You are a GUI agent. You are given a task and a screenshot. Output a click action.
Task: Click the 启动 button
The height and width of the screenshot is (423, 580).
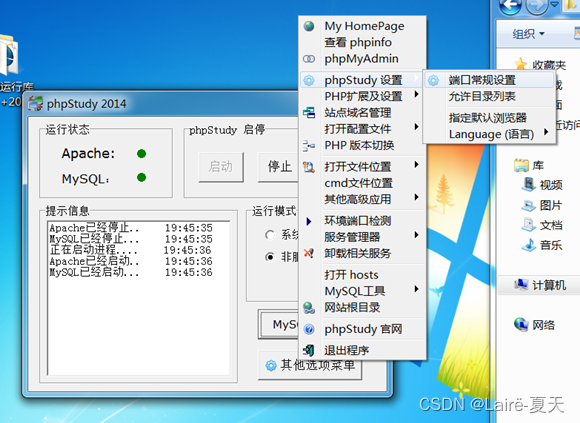click(221, 167)
